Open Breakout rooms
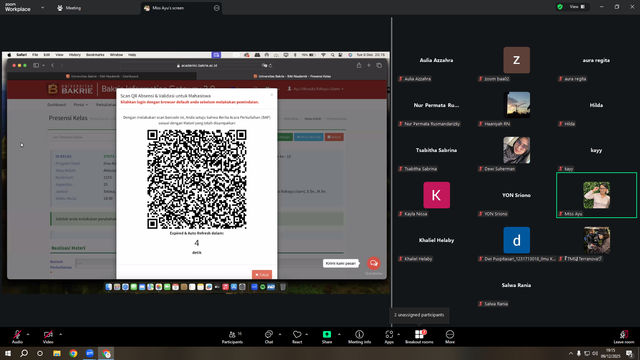This screenshot has height=360, width=640. pyautogui.click(x=419, y=337)
